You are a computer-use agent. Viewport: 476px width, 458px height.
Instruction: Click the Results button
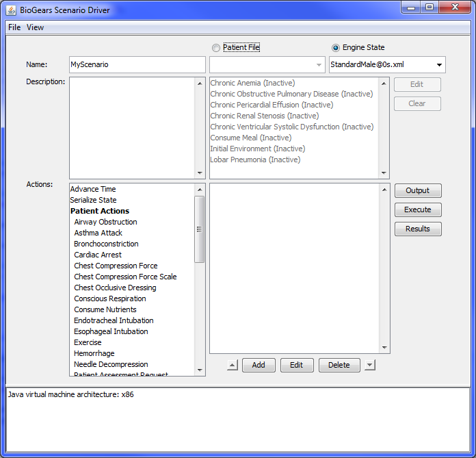click(418, 229)
